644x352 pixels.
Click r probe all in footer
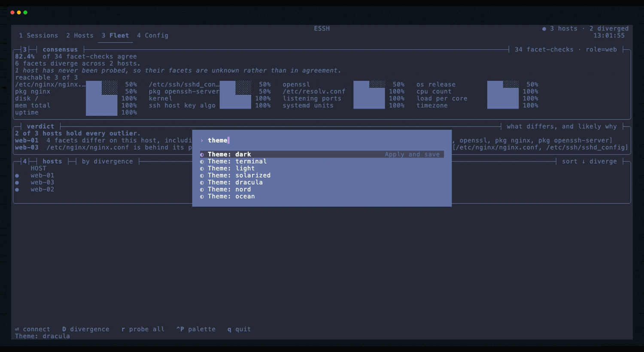pos(143,329)
